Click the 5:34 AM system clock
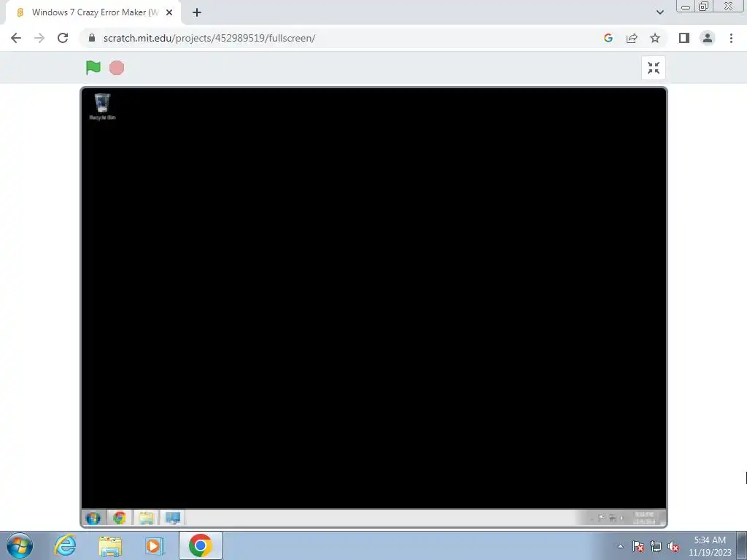The width and height of the screenshot is (747, 560). tap(710, 546)
